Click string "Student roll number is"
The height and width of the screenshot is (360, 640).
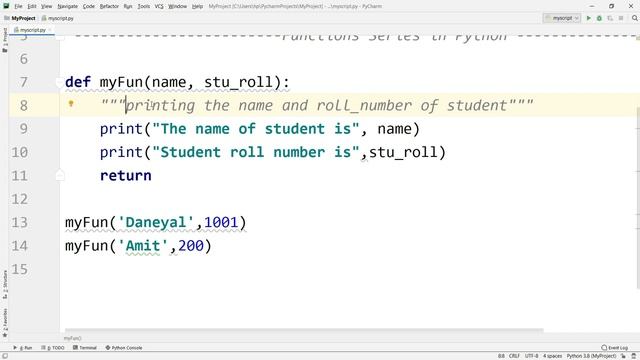tap(256, 152)
